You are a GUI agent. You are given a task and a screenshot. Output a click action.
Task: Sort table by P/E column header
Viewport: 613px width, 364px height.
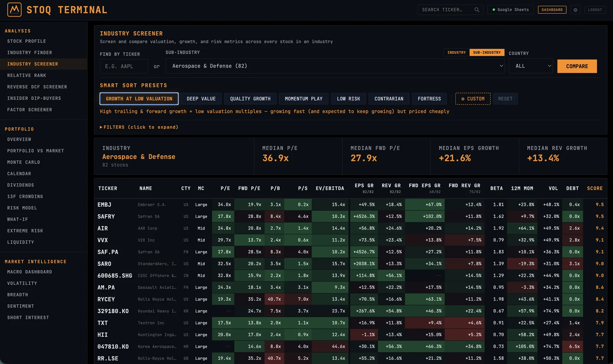225,188
